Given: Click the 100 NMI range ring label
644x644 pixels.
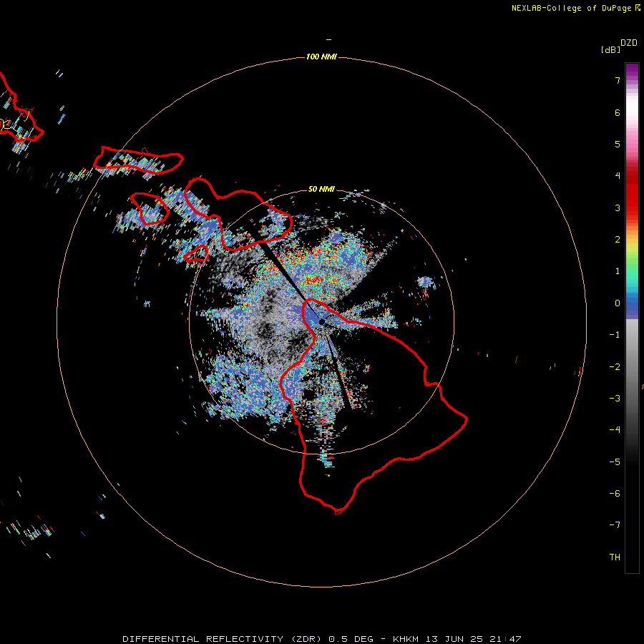Looking at the screenshot, I should tap(321, 57).
